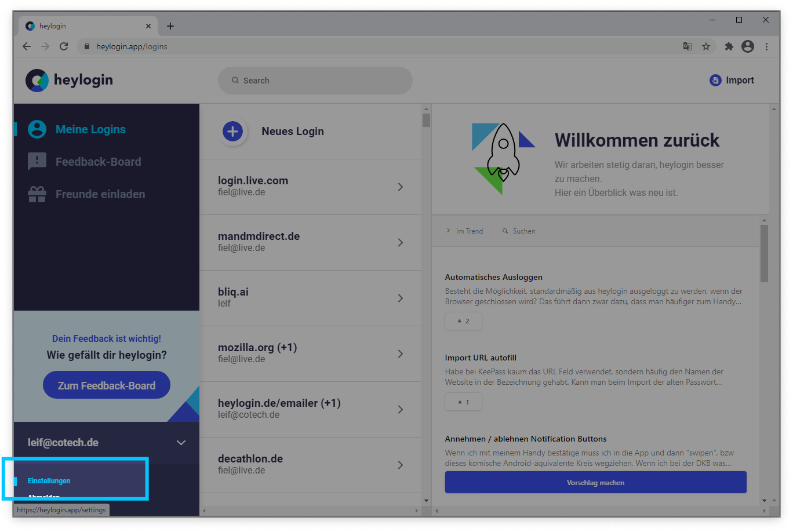Screen dimensions: 793x532
Task: Expand the mozilla.org (+1) entry chevron
Action: 401,354
